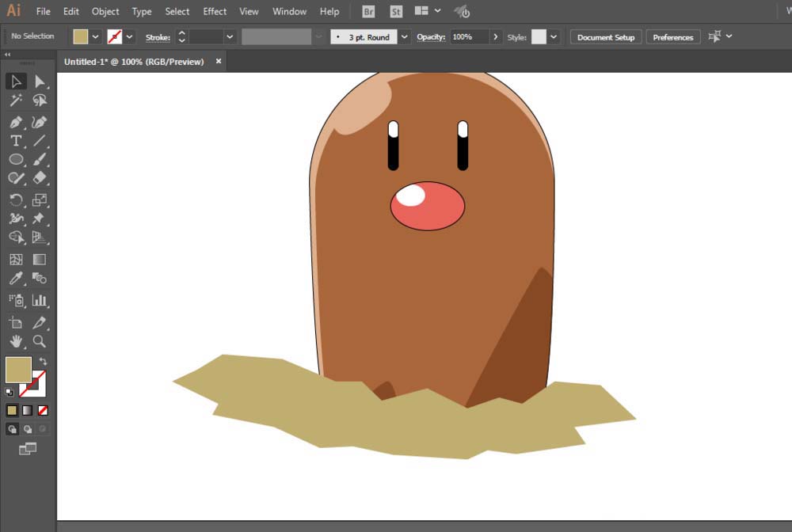This screenshot has height=532, width=792.
Task: Swap fill and stroke colors
Action: pos(43,362)
